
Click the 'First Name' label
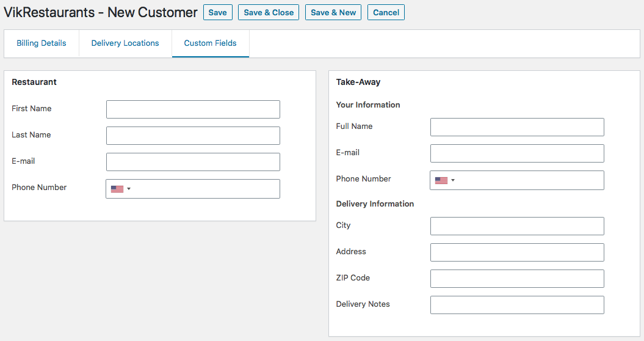click(x=32, y=109)
